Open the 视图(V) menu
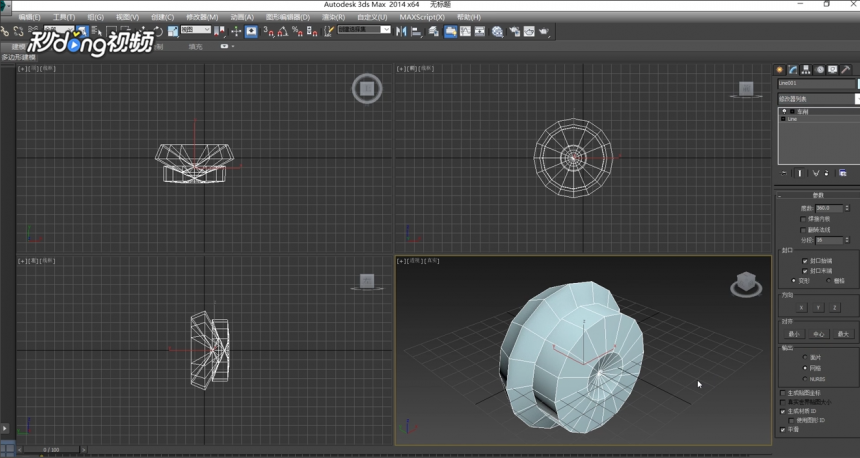The image size is (860, 458). (127, 18)
